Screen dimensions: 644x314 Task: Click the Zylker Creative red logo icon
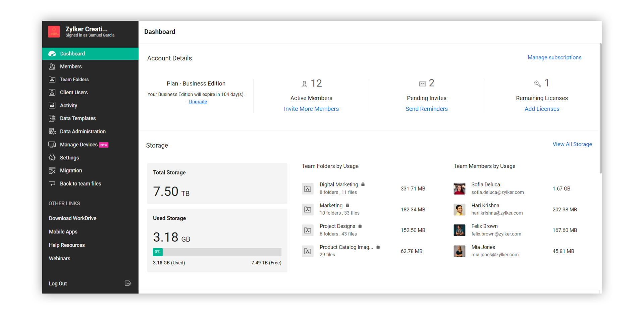pyautogui.click(x=54, y=32)
